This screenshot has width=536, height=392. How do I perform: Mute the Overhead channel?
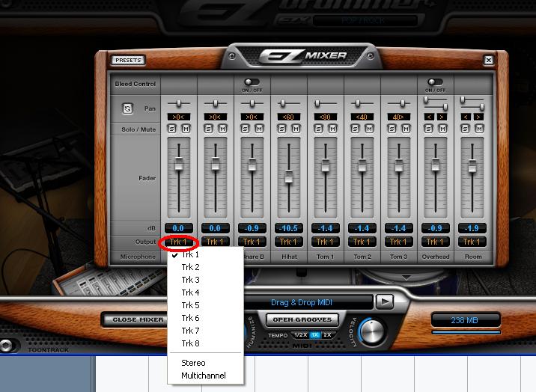(x=442, y=129)
